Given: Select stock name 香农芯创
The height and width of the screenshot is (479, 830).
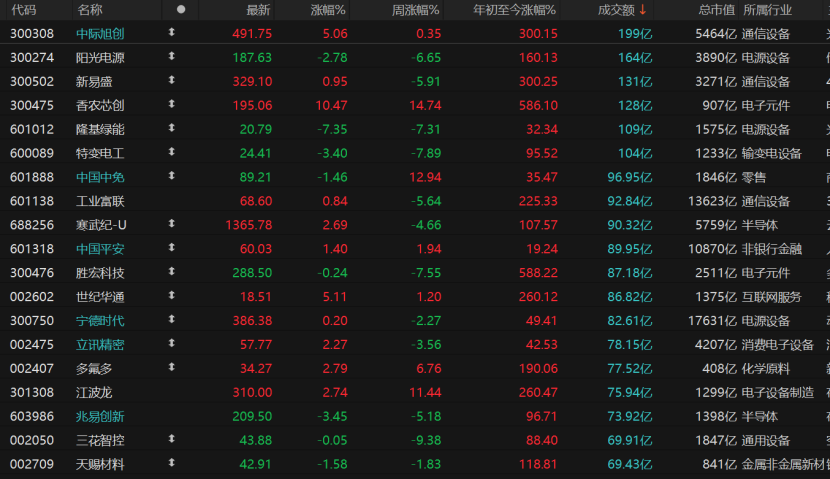Looking at the screenshot, I should tap(100, 105).
